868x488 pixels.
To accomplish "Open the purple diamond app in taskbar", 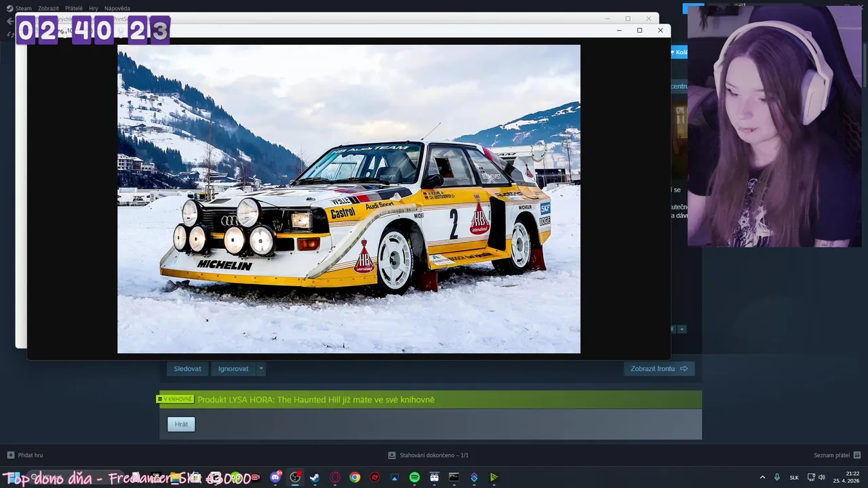I will click(474, 477).
